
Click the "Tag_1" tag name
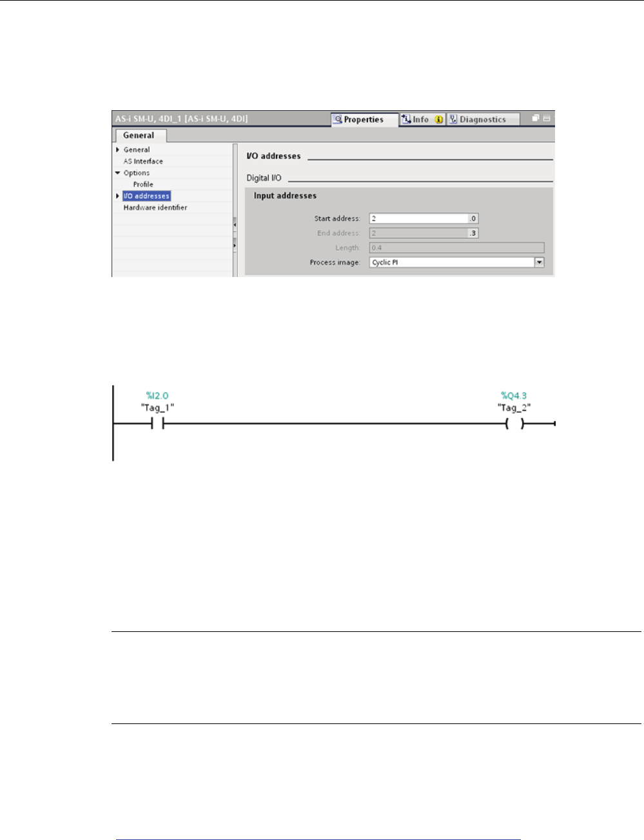[x=157, y=407]
